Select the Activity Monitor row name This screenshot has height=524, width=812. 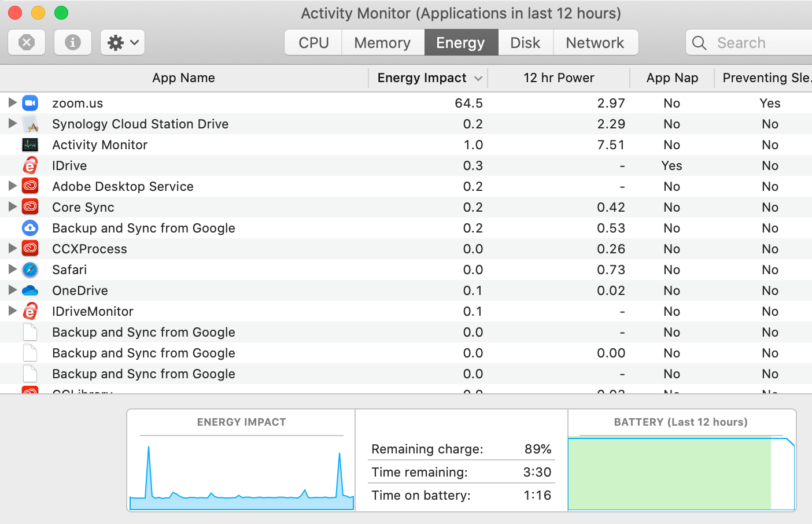pyautogui.click(x=100, y=145)
